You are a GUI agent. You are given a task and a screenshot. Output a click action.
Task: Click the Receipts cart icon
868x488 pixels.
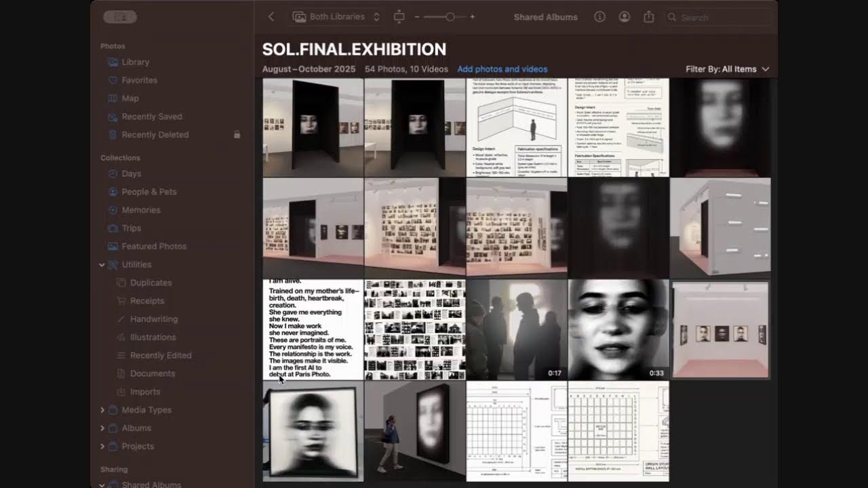click(x=121, y=301)
